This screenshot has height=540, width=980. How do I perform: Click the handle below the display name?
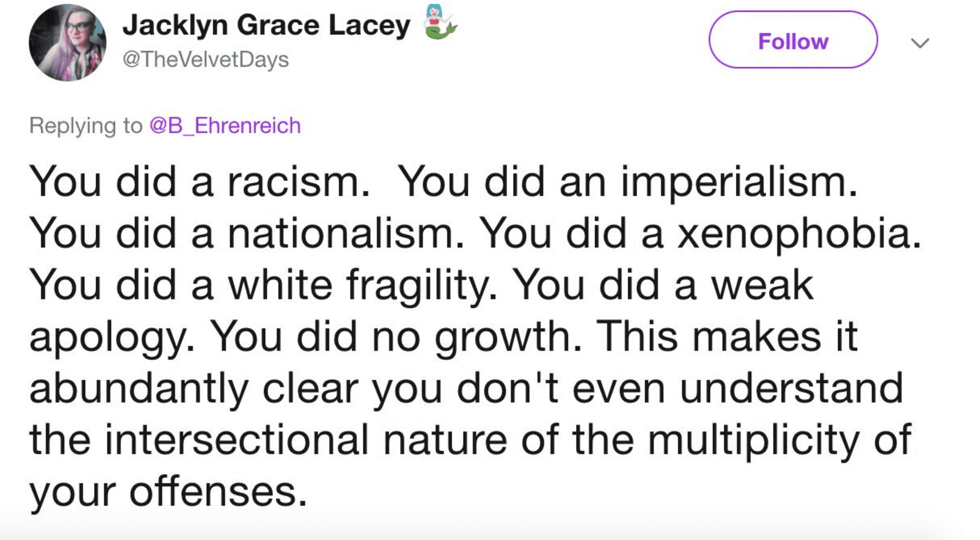click(203, 59)
